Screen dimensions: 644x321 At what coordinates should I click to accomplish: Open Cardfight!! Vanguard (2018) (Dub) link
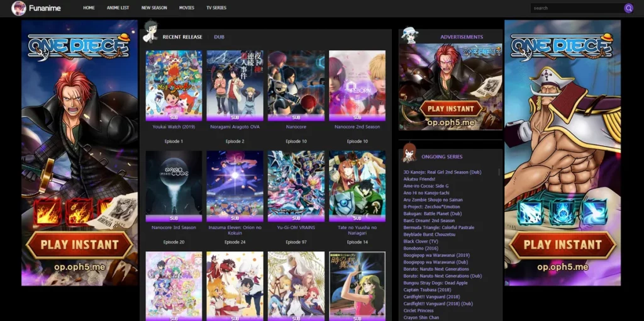[x=438, y=304]
